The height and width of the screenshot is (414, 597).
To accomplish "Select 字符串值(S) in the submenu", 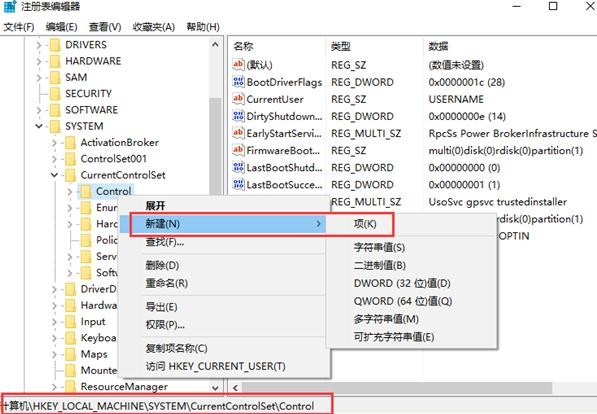I will coord(411,247).
